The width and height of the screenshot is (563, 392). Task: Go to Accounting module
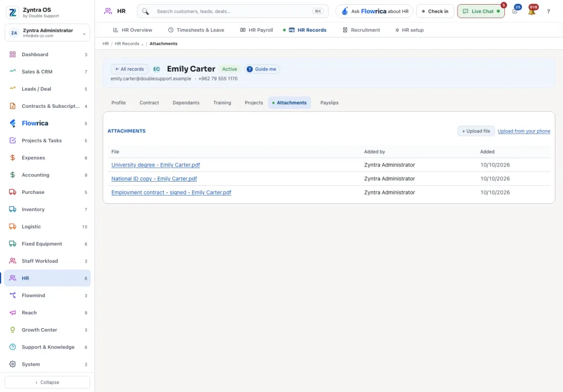[x=48, y=175]
